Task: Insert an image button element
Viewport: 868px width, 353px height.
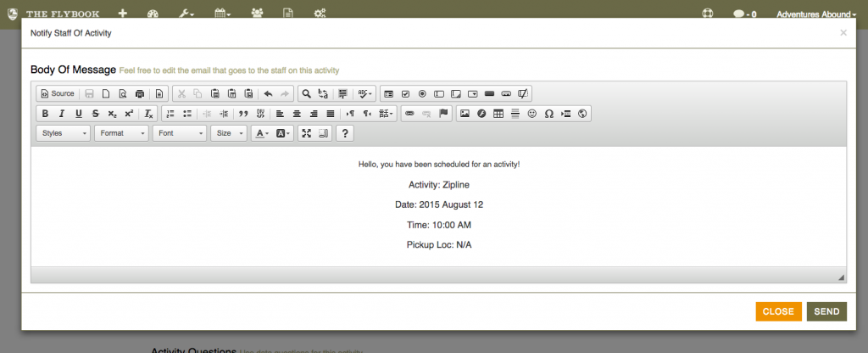Action: 507,93
